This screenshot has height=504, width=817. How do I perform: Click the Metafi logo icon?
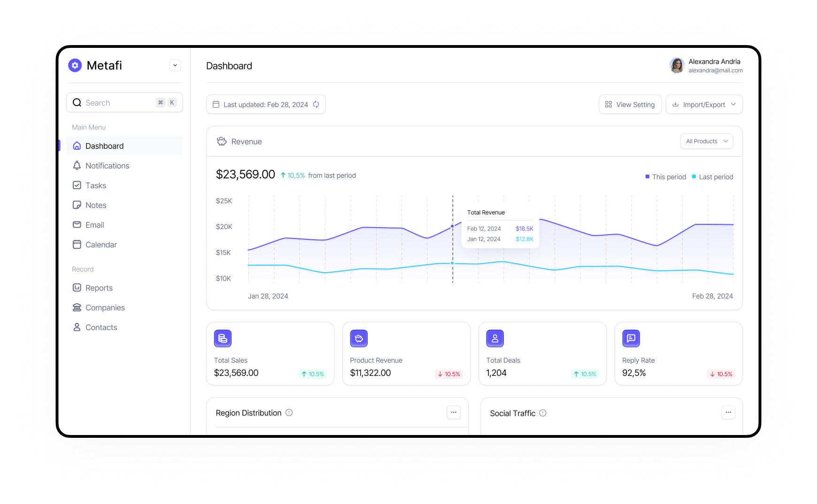[75, 65]
